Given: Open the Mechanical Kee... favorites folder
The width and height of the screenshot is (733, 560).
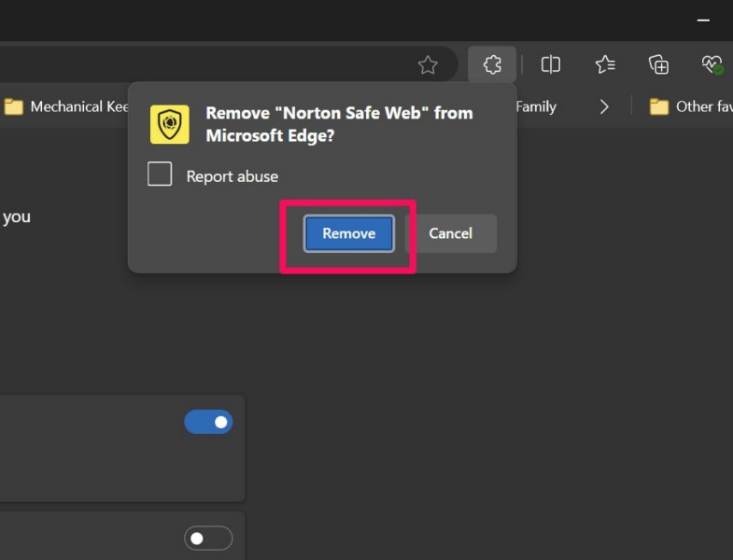Looking at the screenshot, I should click(x=67, y=106).
